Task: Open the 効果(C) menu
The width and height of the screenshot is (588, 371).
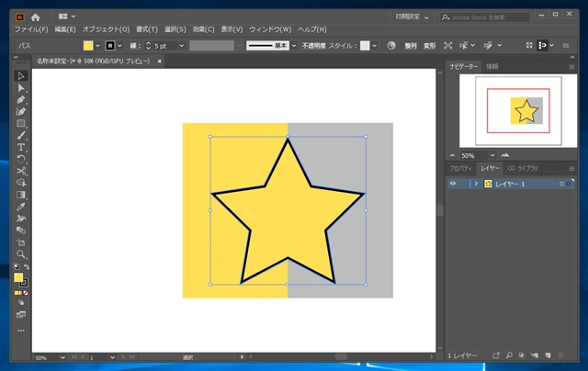Action: [203, 29]
